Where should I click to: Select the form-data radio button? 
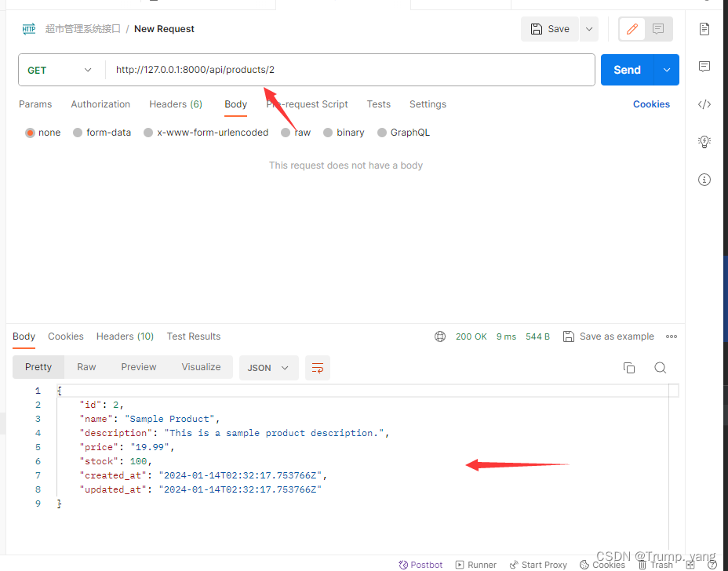(x=78, y=133)
